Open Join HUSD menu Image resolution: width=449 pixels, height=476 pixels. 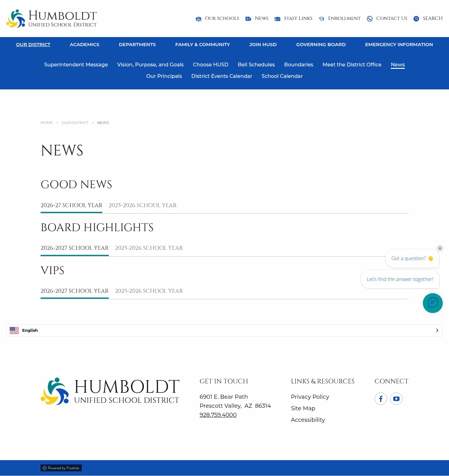(263, 45)
